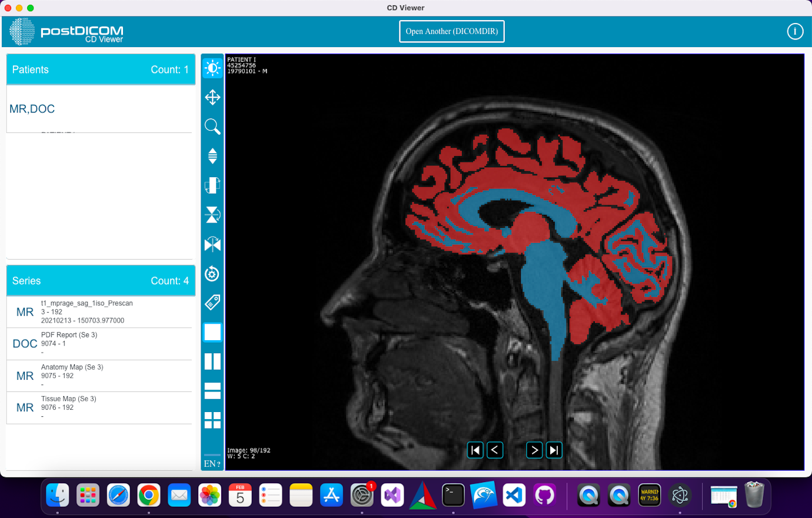The image size is (812, 518).
Task: Jump to the last image slice
Action: pyautogui.click(x=554, y=450)
